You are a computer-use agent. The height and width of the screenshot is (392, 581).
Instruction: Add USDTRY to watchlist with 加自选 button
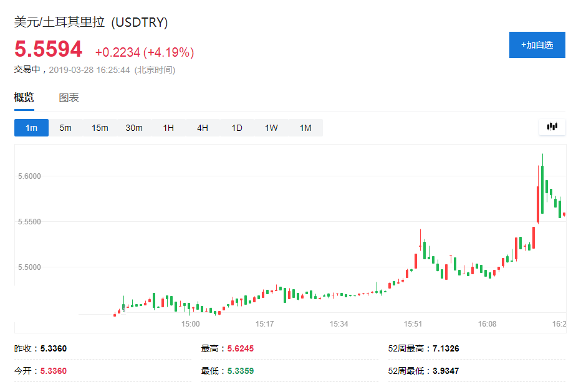(x=537, y=45)
